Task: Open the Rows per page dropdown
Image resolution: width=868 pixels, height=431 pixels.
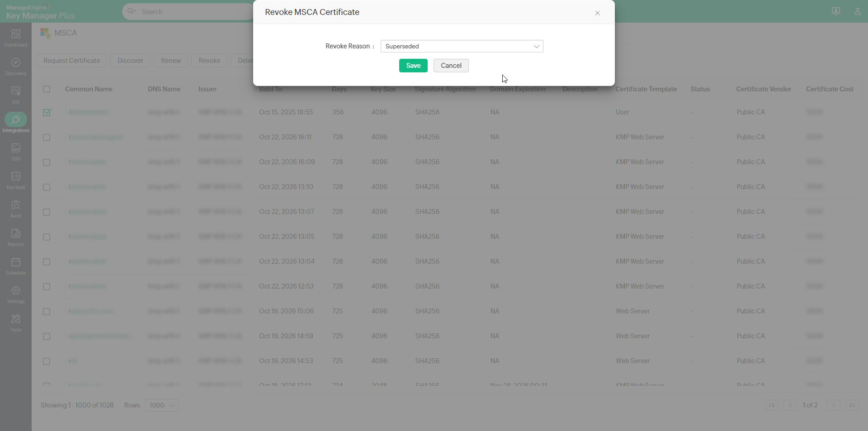Action: 161,405
